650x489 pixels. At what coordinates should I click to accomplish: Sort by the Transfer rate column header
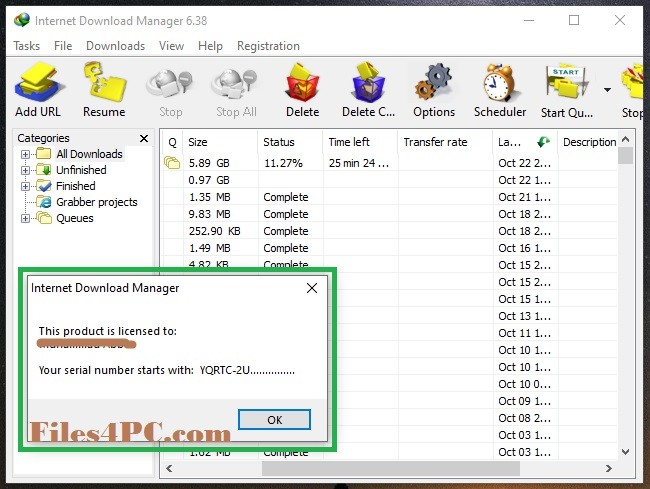click(x=445, y=142)
